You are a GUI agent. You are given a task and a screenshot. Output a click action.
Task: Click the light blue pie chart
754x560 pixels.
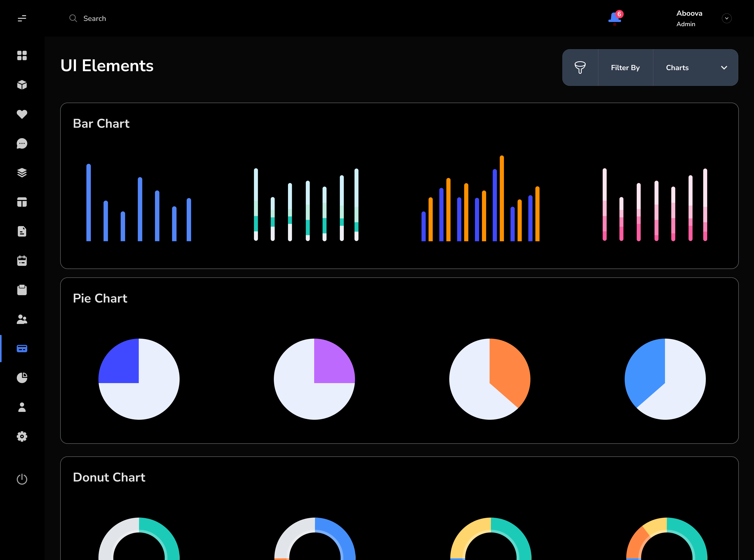pyautogui.click(x=665, y=379)
